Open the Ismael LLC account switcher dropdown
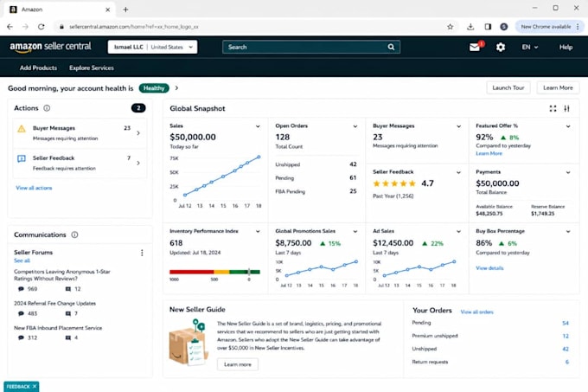Screen dimensions: 588x392 click(x=152, y=47)
